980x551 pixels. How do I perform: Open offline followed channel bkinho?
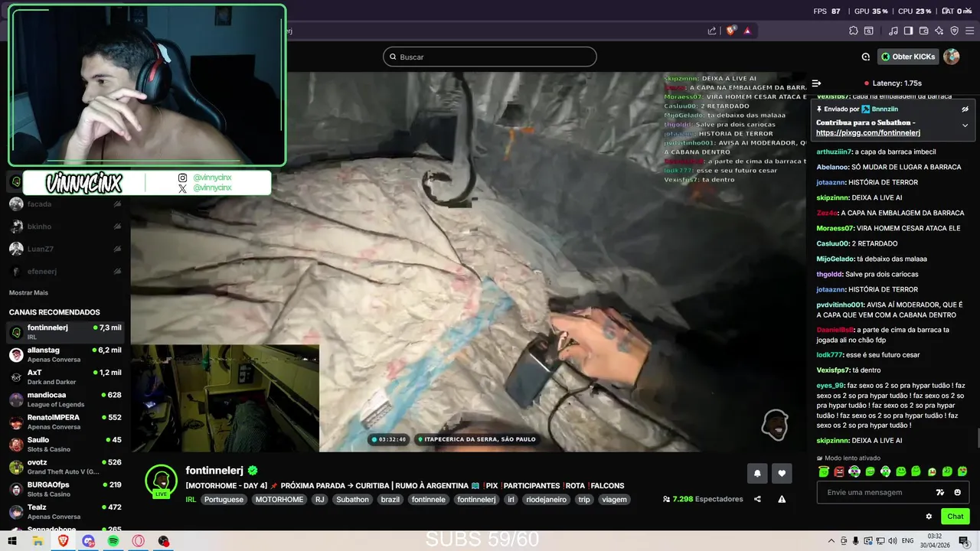click(65, 227)
